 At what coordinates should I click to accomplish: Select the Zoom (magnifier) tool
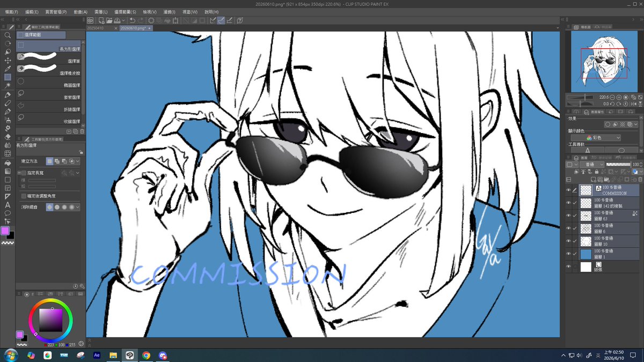8,35
